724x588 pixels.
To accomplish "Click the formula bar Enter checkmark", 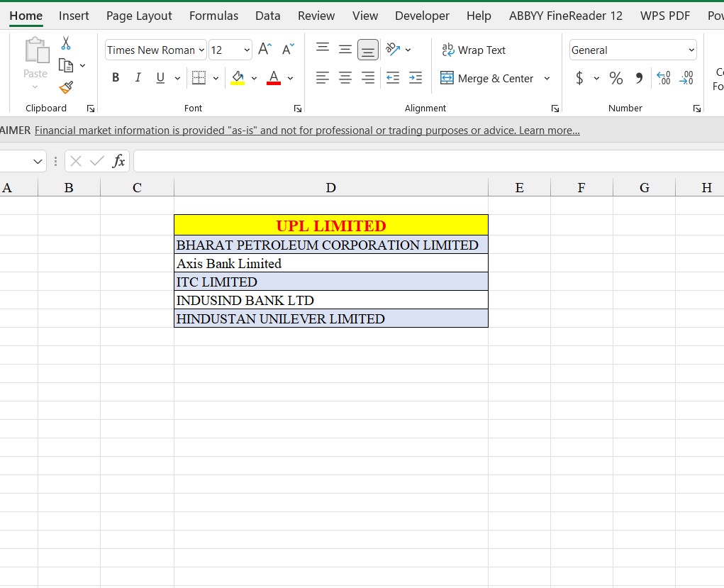I will 97,161.
